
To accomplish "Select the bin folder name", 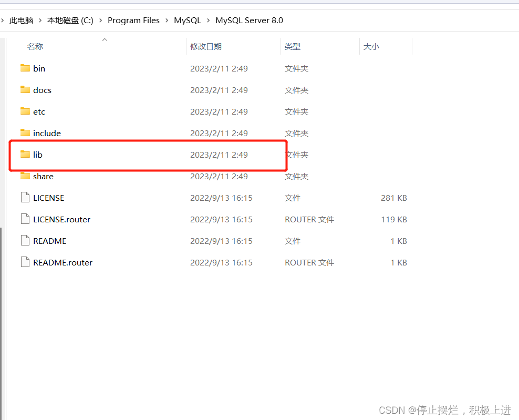I will (39, 68).
